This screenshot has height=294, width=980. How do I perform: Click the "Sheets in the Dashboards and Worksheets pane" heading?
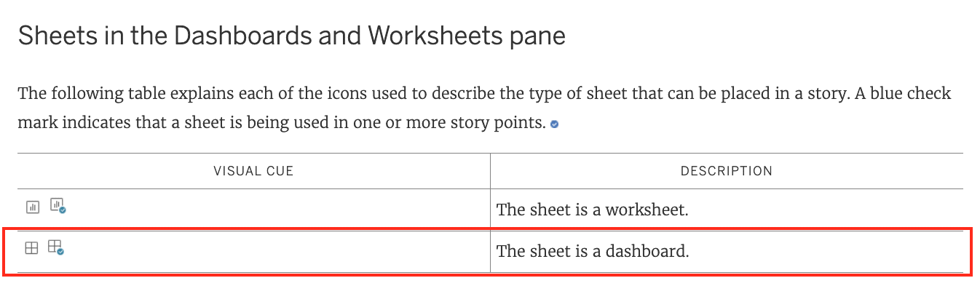[x=292, y=36]
